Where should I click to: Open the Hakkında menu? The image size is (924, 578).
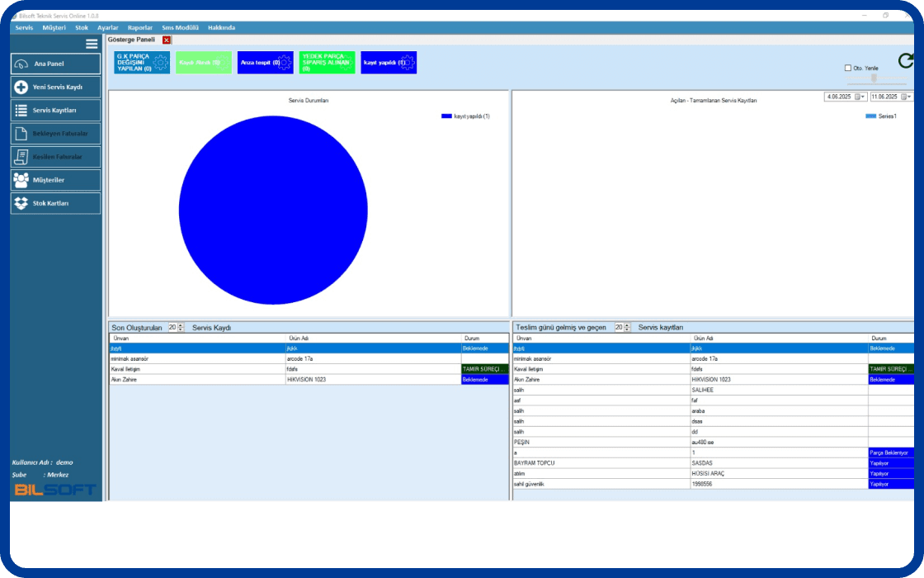click(x=221, y=28)
